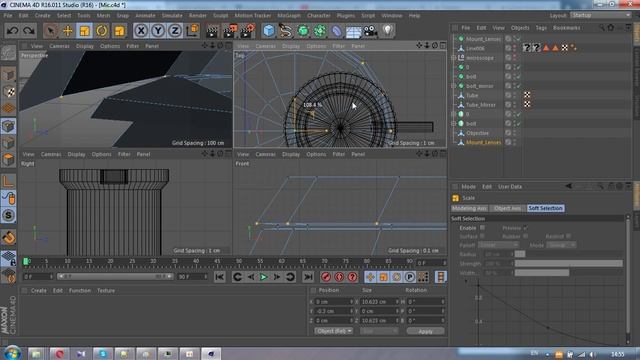The image size is (640, 360).
Task: Select the Live Selection arrow tool
Action: 51,31
